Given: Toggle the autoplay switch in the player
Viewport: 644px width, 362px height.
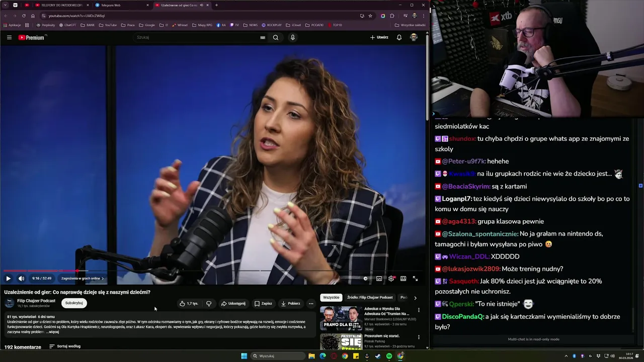Looking at the screenshot, I should 366,278.
